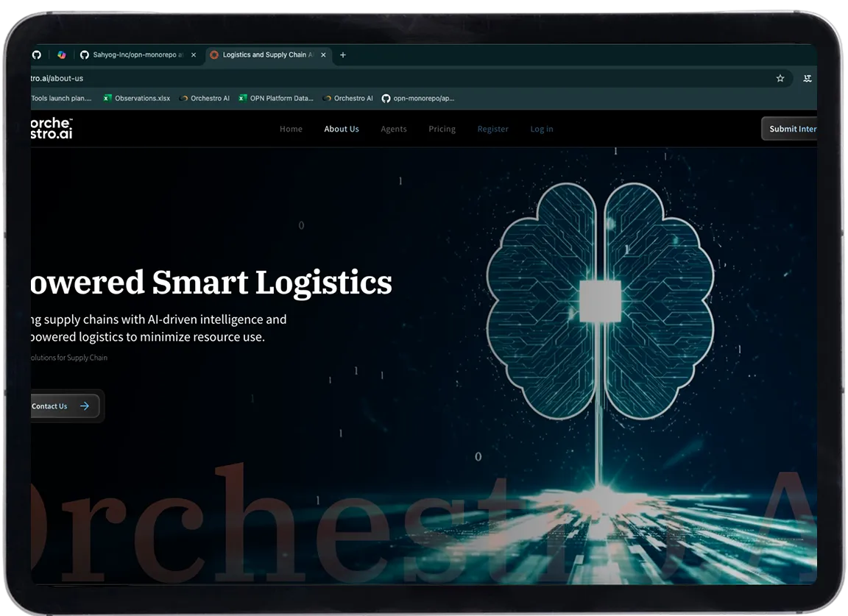Click the Log in link
848x616 pixels.
coord(542,129)
